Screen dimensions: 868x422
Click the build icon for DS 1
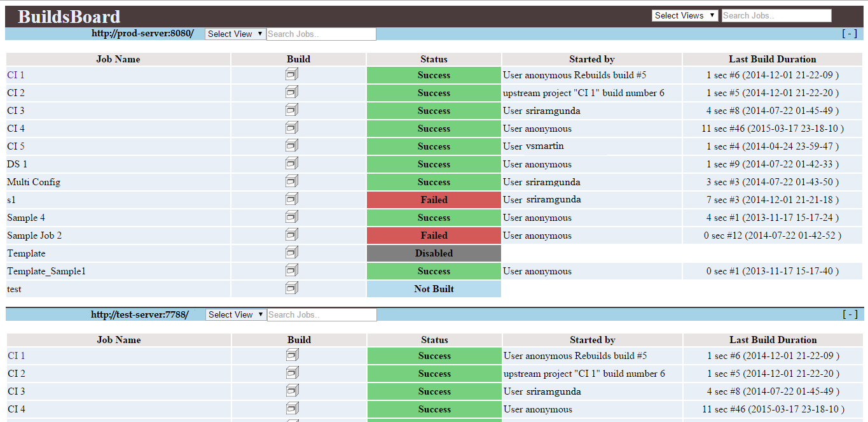[292, 163]
